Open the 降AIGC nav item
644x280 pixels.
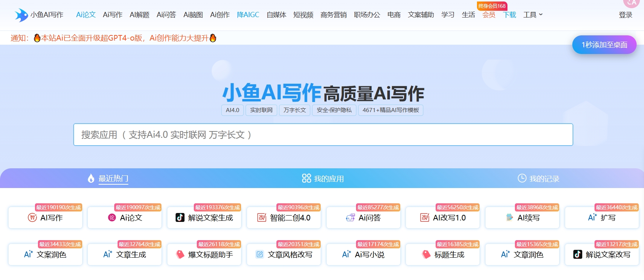[248, 15]
